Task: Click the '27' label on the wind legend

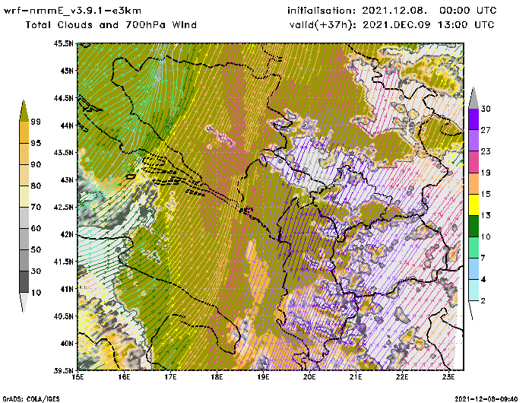Action: click(x=486, y=130)
